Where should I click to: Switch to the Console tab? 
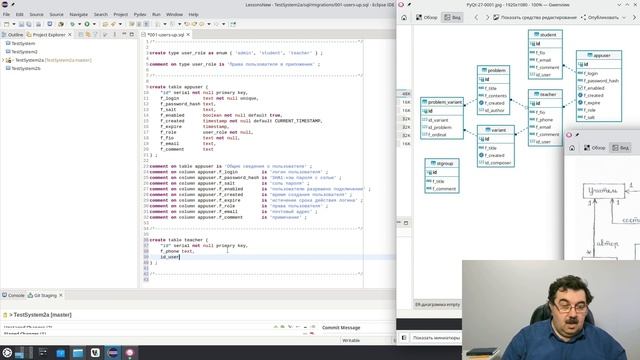coord(13,295)
